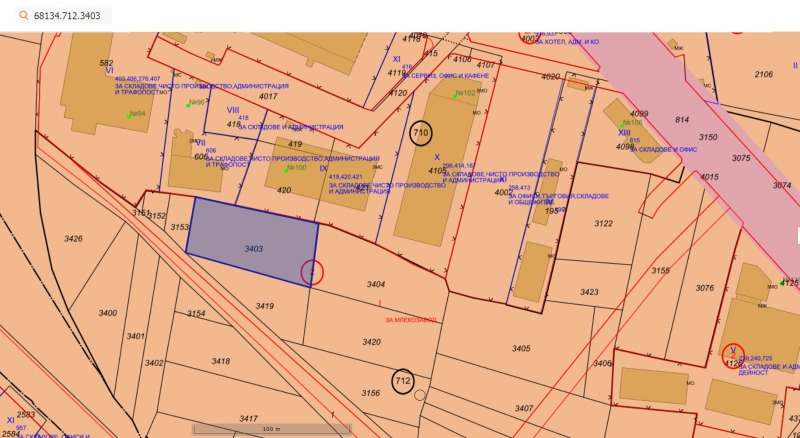Viewport: 800px width, 438px height.
Task: Select parcel 3420 on the map
Action: [x=371, y=342]
